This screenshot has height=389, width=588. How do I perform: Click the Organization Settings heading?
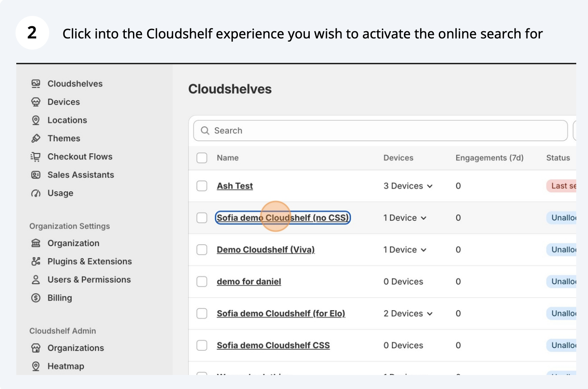pyautogui.click(x=70, y=226)
